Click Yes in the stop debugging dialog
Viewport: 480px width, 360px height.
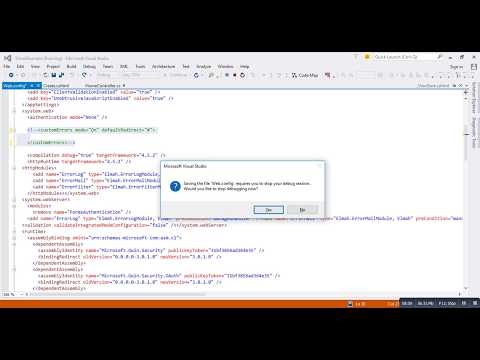pyautogui.click(x=269, y=210)
